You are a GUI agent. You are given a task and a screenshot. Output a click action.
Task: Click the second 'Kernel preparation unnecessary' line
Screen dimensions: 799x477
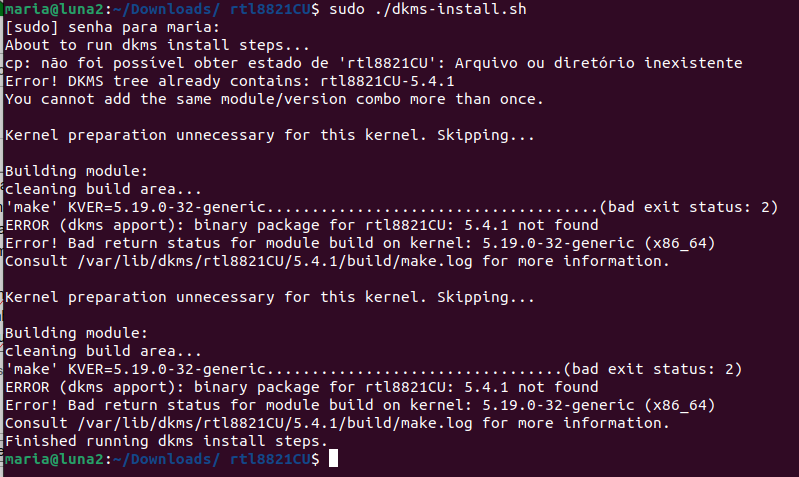point(270,297)
